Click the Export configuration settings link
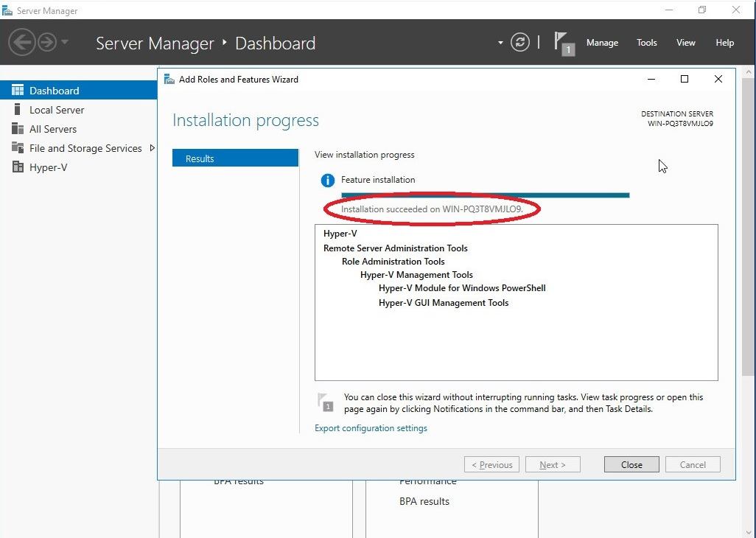The height and width of the screenshot is (538, 756). [371, 428]
